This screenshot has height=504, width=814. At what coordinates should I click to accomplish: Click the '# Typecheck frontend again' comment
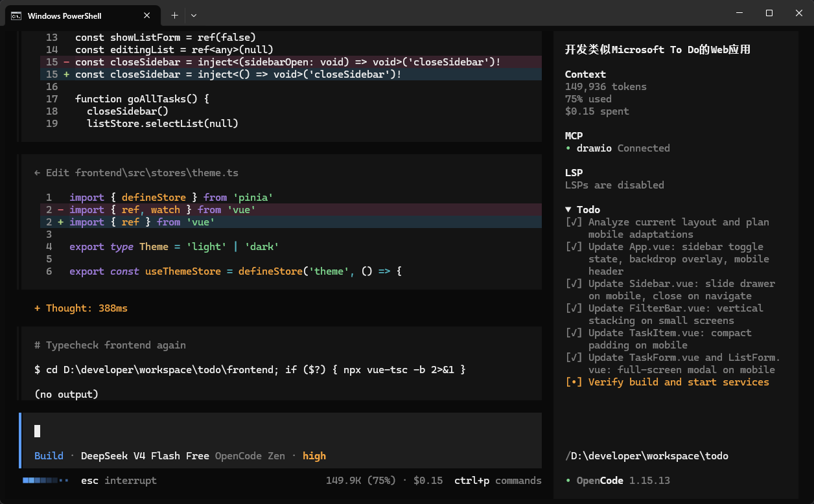pos(110,345)
